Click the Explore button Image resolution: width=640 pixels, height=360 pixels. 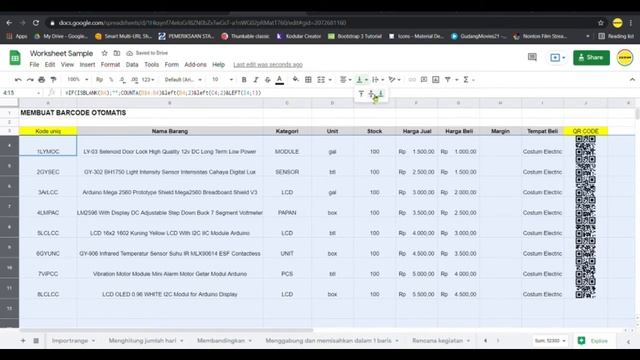[594, 340]
